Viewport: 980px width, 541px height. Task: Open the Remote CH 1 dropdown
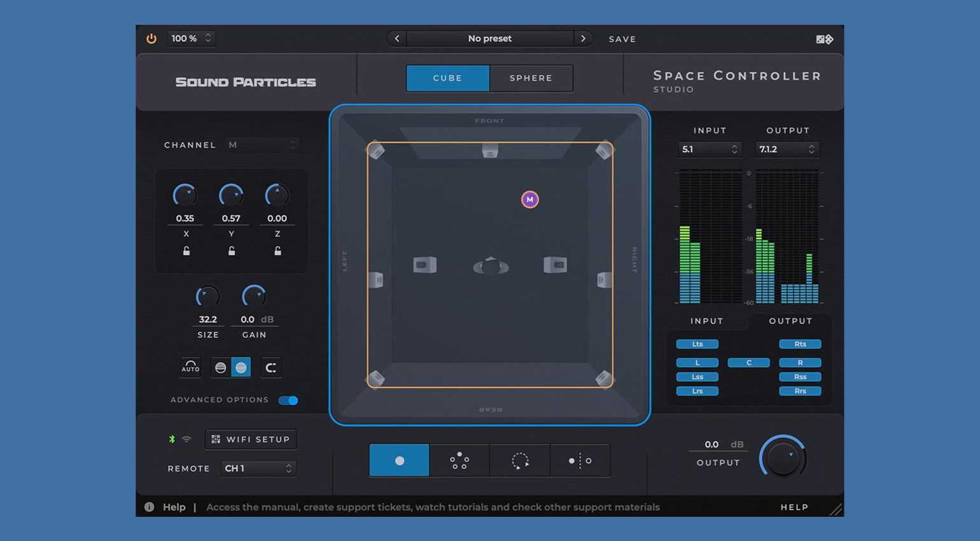tap(258, 468)
